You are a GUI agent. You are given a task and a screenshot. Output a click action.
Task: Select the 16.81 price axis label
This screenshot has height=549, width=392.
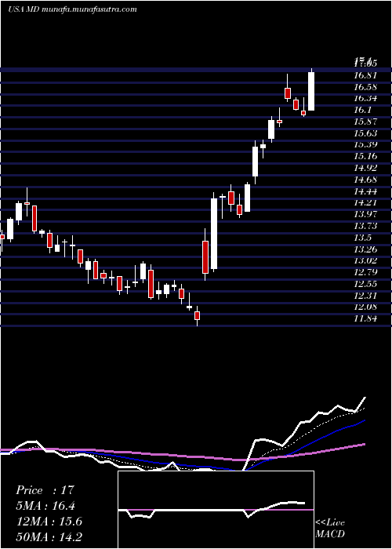tap(365, 75)
